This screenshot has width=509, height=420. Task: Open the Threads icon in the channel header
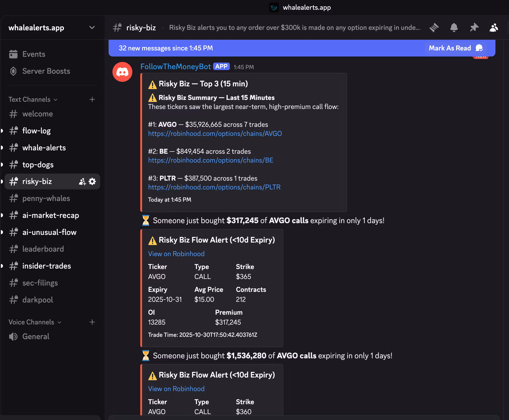click(x=434, y=28)
